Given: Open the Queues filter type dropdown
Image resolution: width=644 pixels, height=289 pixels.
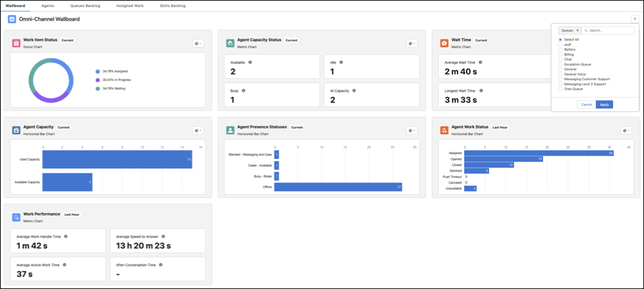Looking at the screenshot, I should [x=569, y=30].
